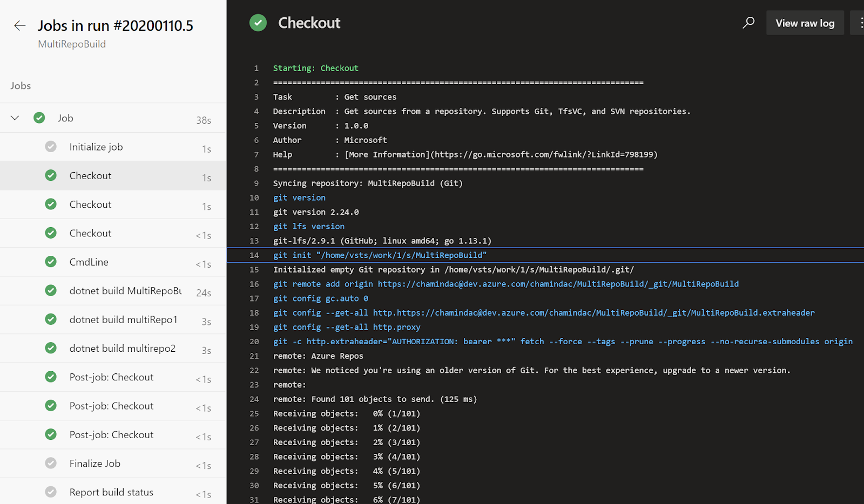
Task: Click the status icon for Initialize job
Action: point(50,146)
